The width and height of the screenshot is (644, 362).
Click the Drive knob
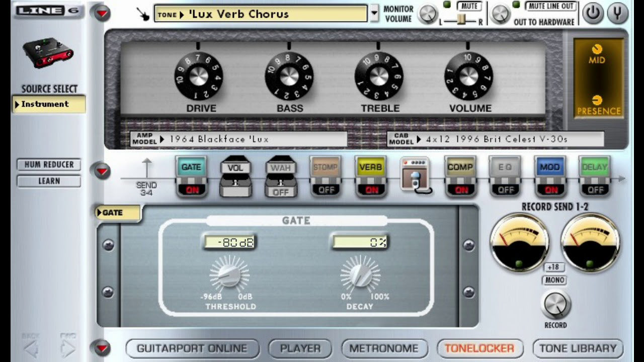click(x=199, y=76)
